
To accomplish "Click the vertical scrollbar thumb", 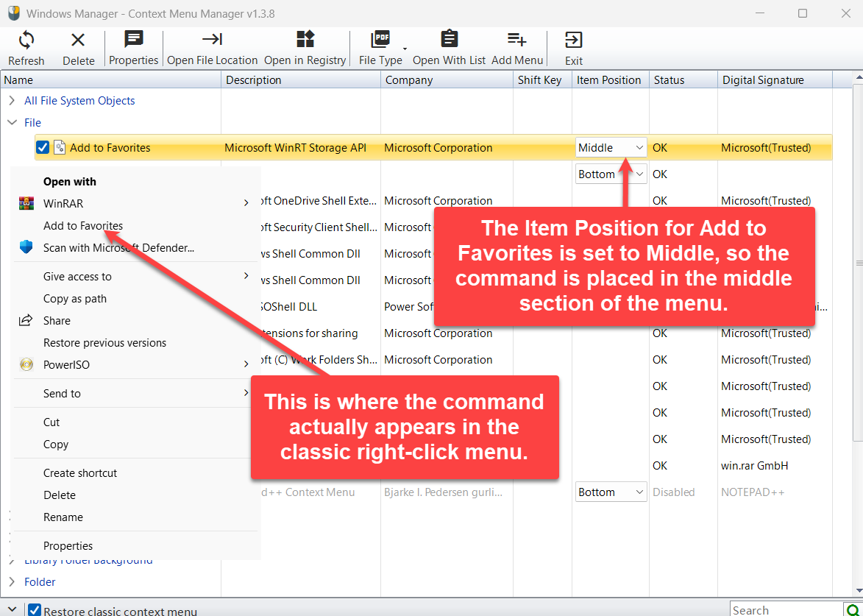I will [858, 262].
